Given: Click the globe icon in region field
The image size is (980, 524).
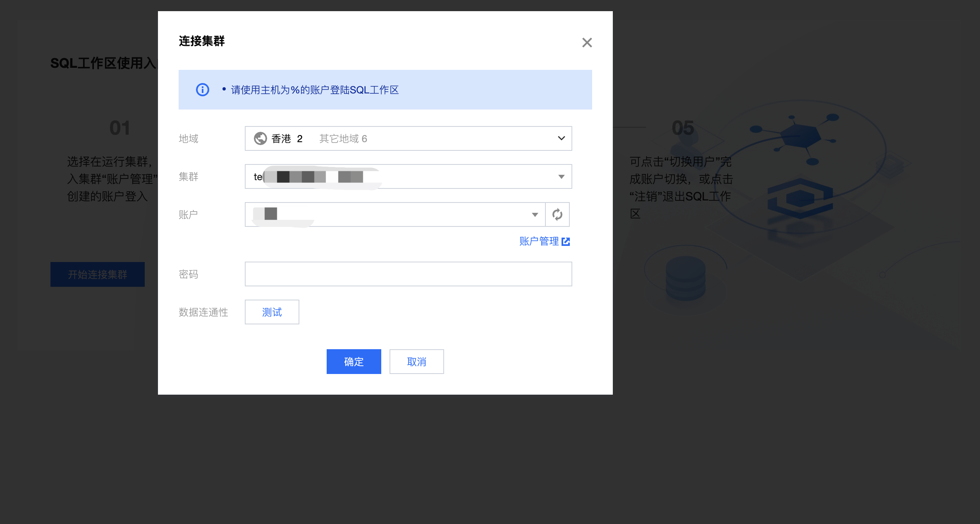Looking at the screenshot, I should pyautogui.click(x=260, y=138).
